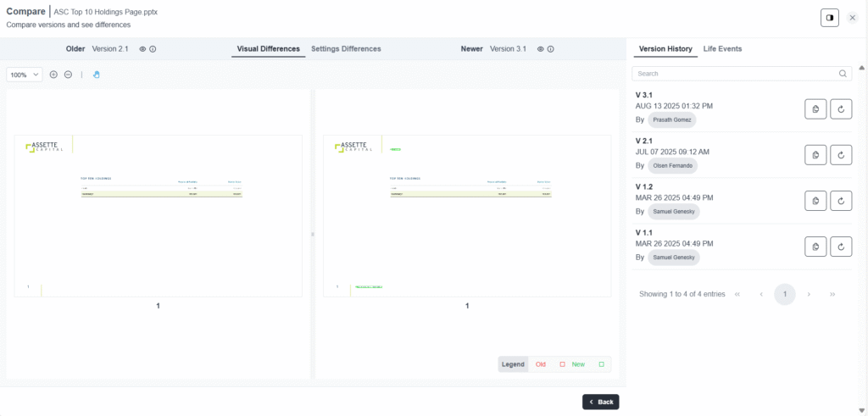Go to next page of version entries

809,294
